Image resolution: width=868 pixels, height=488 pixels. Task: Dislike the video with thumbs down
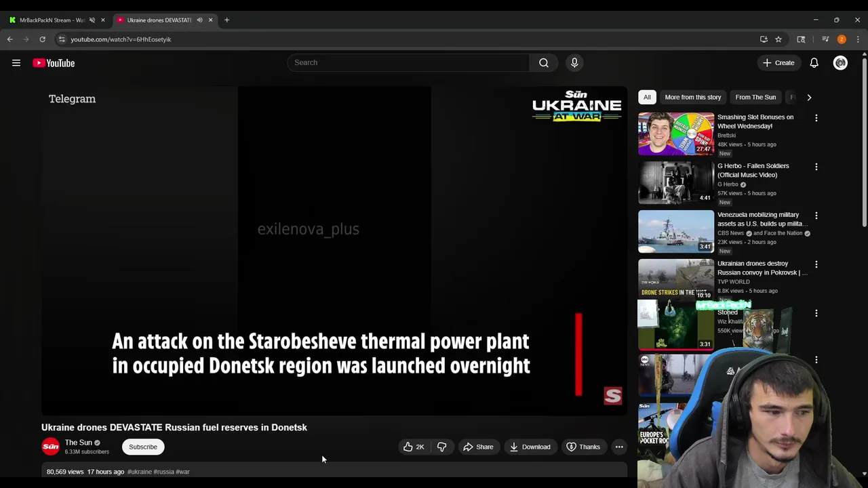tap(442, 447)
